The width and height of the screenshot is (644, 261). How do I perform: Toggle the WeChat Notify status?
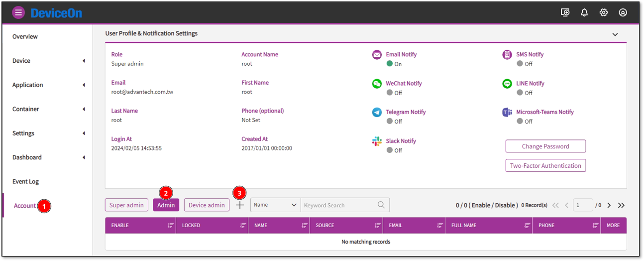pos(390,93)
